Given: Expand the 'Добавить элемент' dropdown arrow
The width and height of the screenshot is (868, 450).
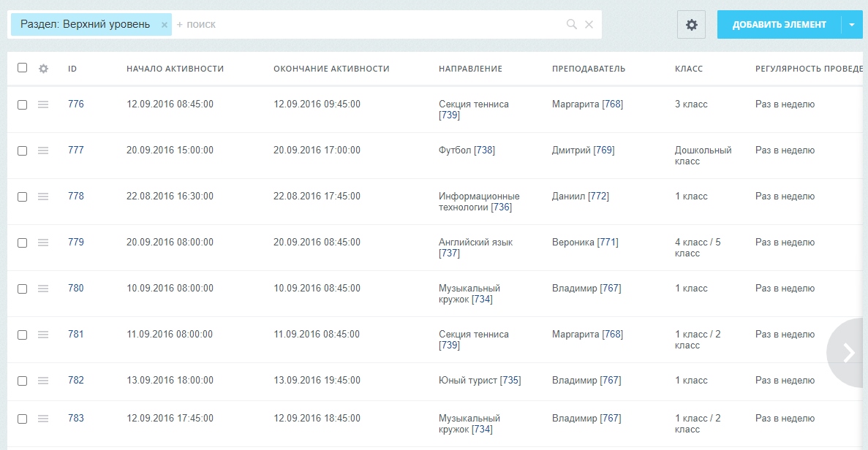Looking at the screenshot, I should [x=852, y=24].
